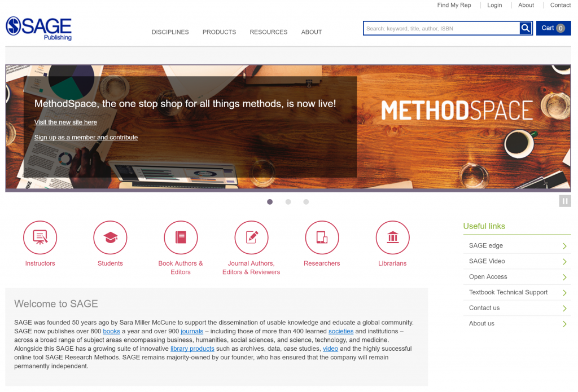
Task: Click the journals link in welcome text
Action: coord(192,331)
